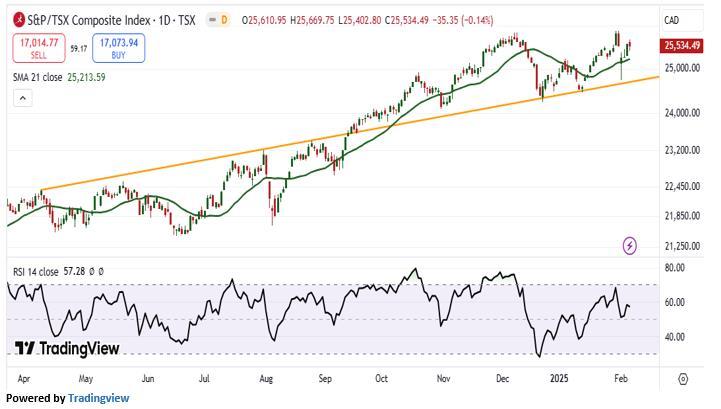Click the Oct label on the time axis

[x=381, y=379]
